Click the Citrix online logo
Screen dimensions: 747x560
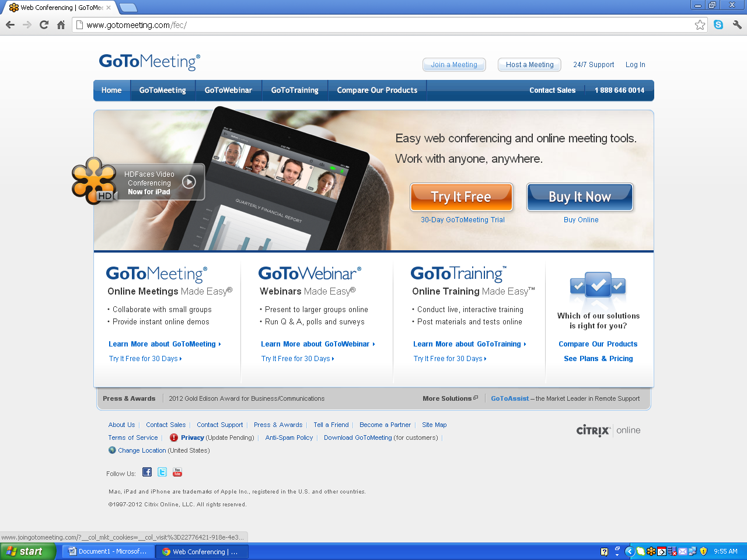608,430
